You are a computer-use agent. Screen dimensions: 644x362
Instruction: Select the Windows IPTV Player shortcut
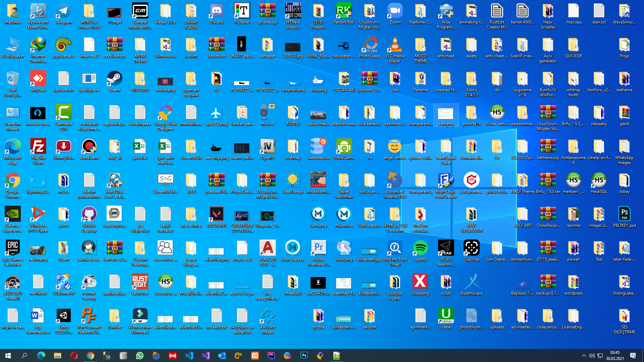pos(38,220)
